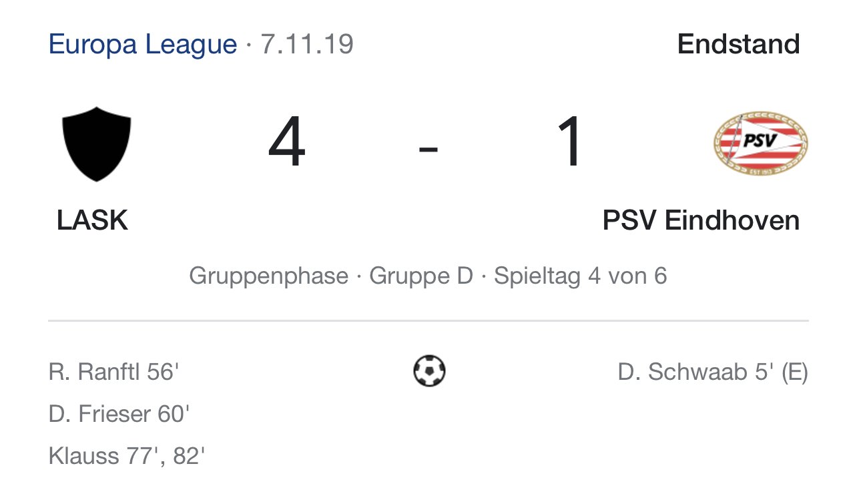857x504 pixels.
Task: Click the horizontal divider line
Action: click(x=429, y=321)
